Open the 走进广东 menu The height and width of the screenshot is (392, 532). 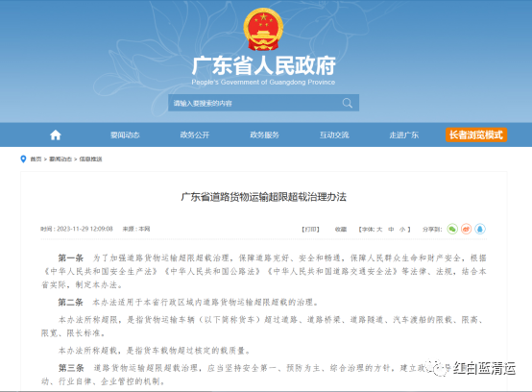pyautogui.click(x=403, y=135)
